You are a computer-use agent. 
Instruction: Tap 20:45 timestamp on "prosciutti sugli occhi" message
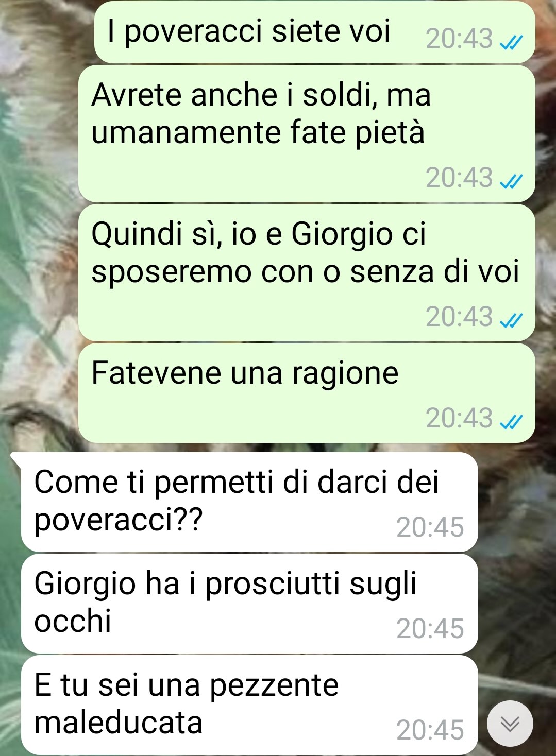430,628
